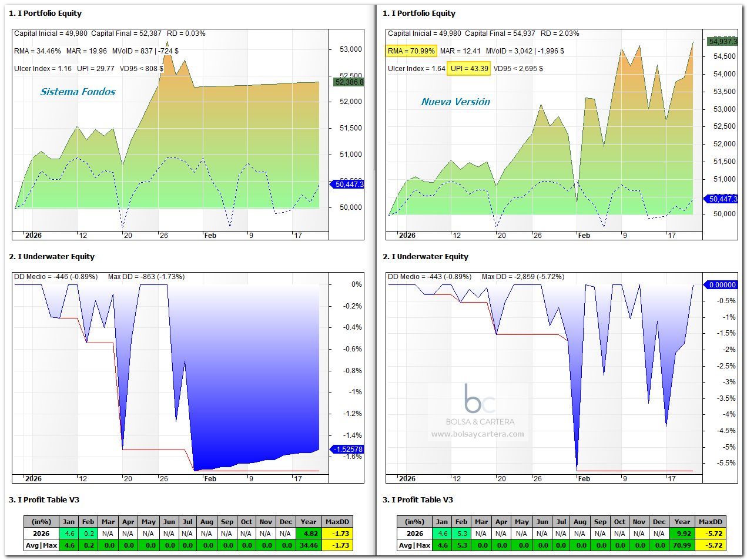Click the right '1. I Portfolio Equity' heading

pos(419,13)
